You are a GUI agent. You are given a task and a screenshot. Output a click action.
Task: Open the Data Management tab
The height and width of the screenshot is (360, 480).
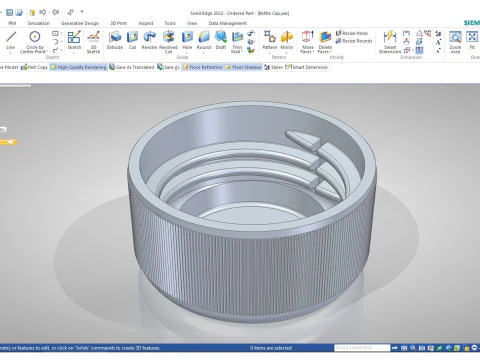(228, 23)
